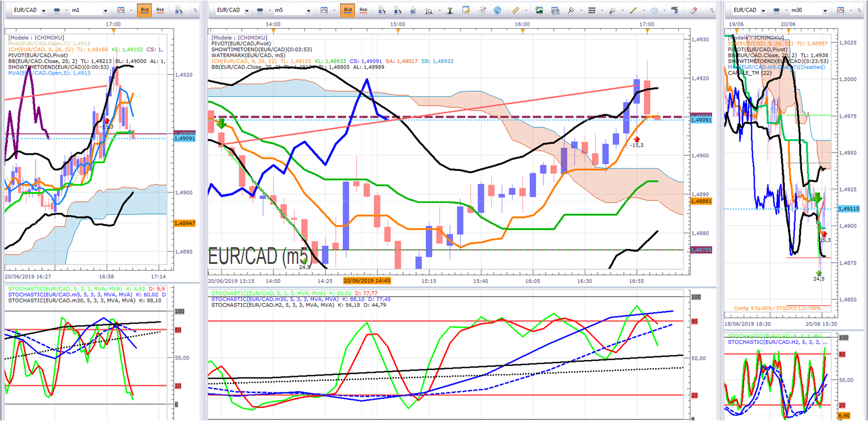868x421 pixels.
Task: Select the ellipse shape drawing tool
Action: 654,10
